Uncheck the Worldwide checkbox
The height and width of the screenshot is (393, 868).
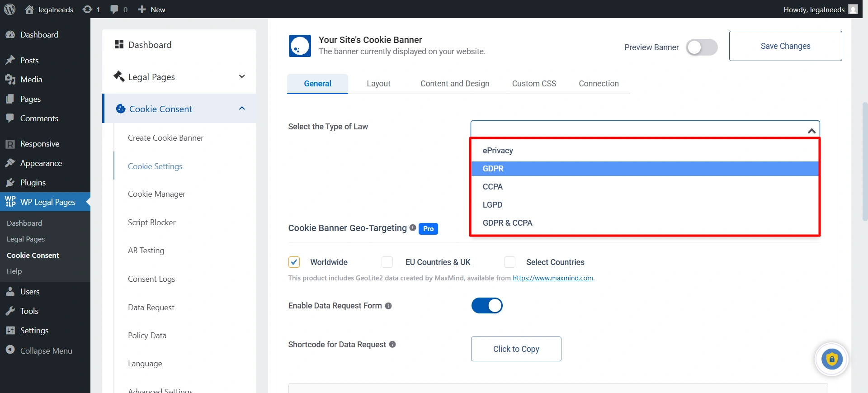(294, 262)
